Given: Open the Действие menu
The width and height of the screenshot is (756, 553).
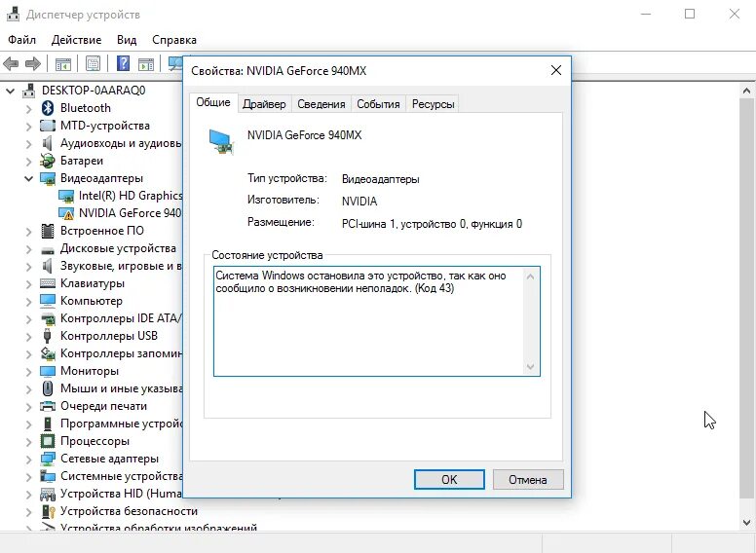Looking at the screenshot, I should [76, 40].
